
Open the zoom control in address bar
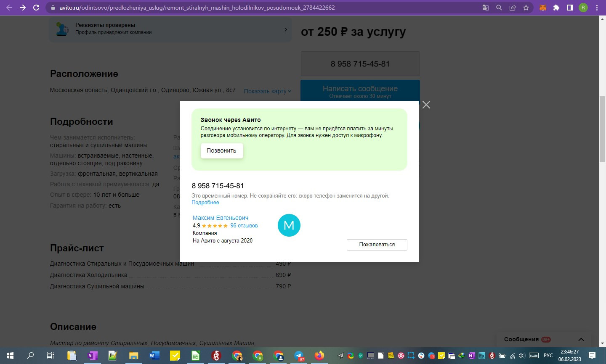click(x=499, y=8)
